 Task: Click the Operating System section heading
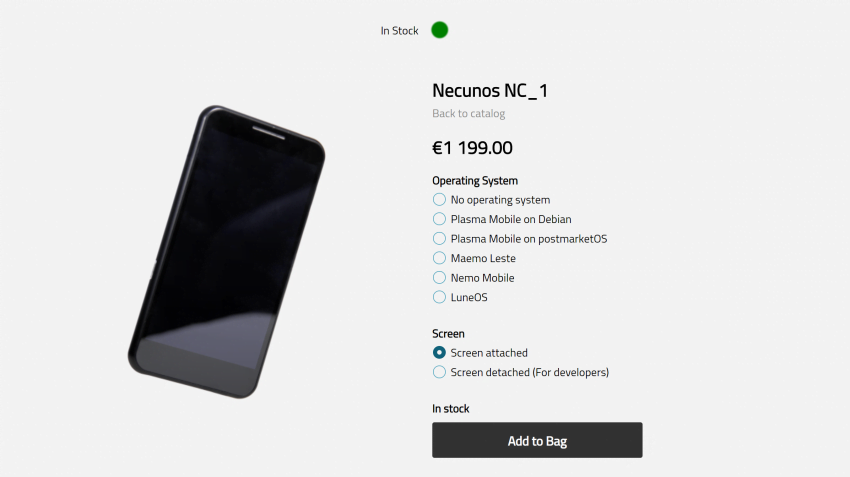[475, 181]
